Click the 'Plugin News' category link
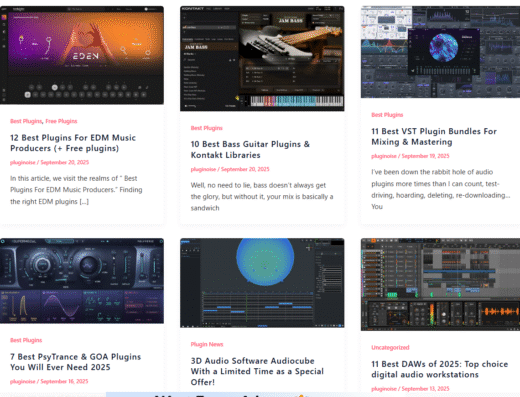This screenshot has height=397, width=520. coord(207,344)
